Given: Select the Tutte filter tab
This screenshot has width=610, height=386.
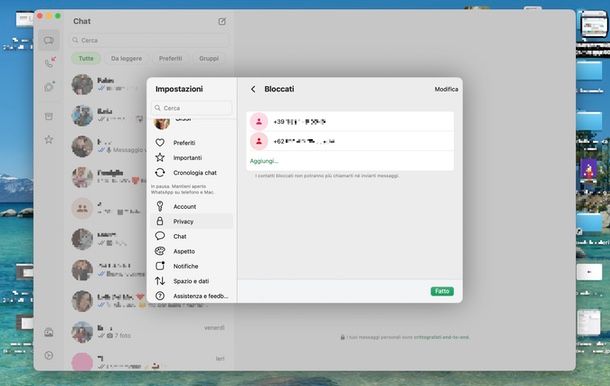Looking at the screenshot, I should click(x=86, y=58).
